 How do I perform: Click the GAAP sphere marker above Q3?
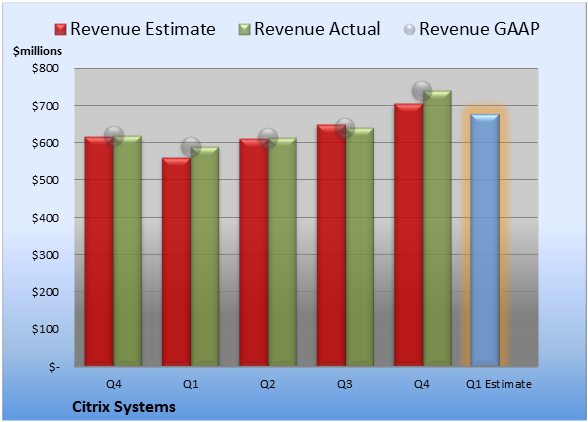(345, 128)
